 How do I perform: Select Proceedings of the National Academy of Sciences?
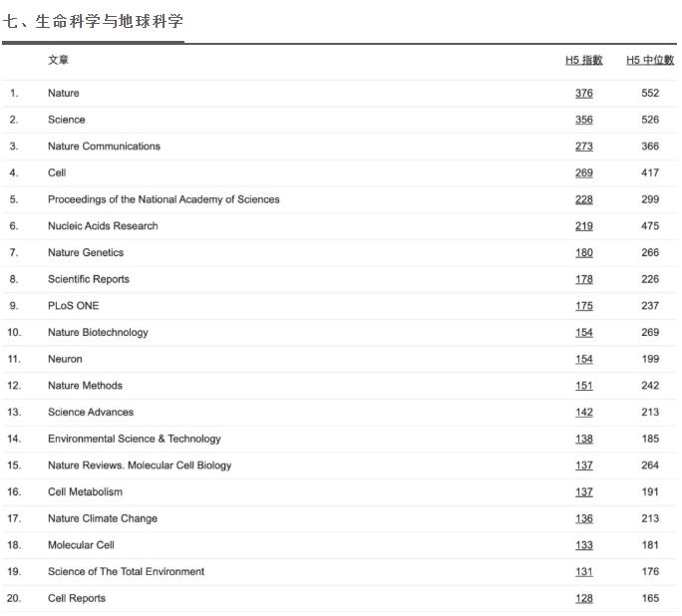tap(164, 199)
